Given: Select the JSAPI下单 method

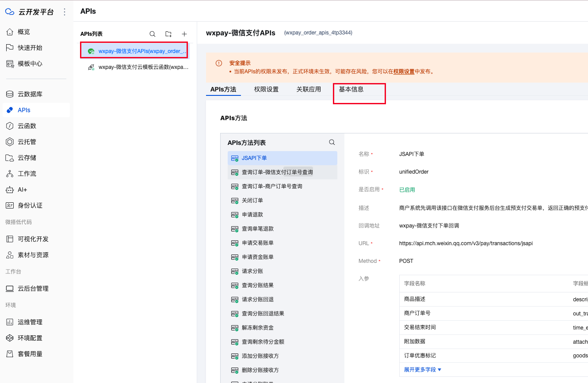Looking at the screenshot, I should (283, 158).
